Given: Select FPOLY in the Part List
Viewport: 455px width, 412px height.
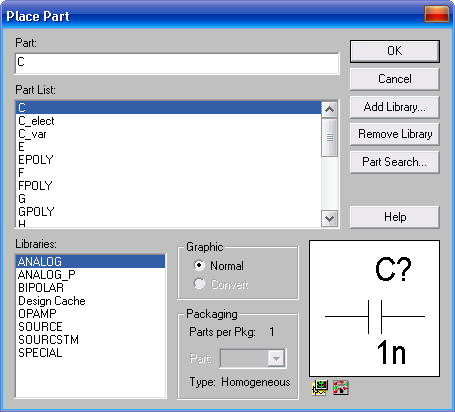Looking at the screenshot, I should click(168, 186).
